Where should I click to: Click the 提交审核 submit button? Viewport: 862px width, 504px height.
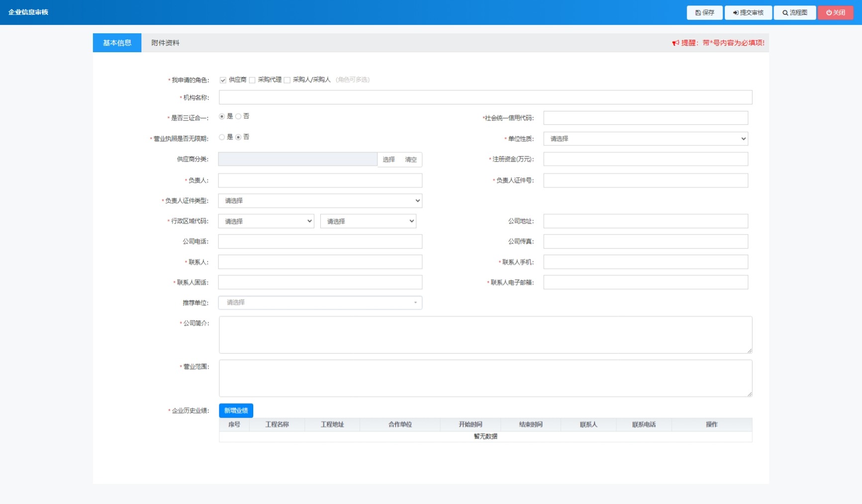pyautogui.click(x=748, y=12)
